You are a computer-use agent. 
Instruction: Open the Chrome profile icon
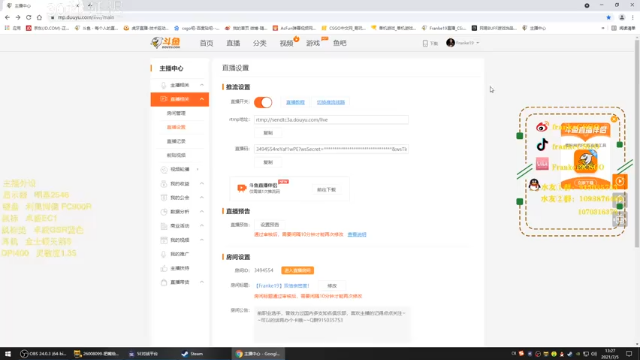pyautogui.click(x=622, y=18)
